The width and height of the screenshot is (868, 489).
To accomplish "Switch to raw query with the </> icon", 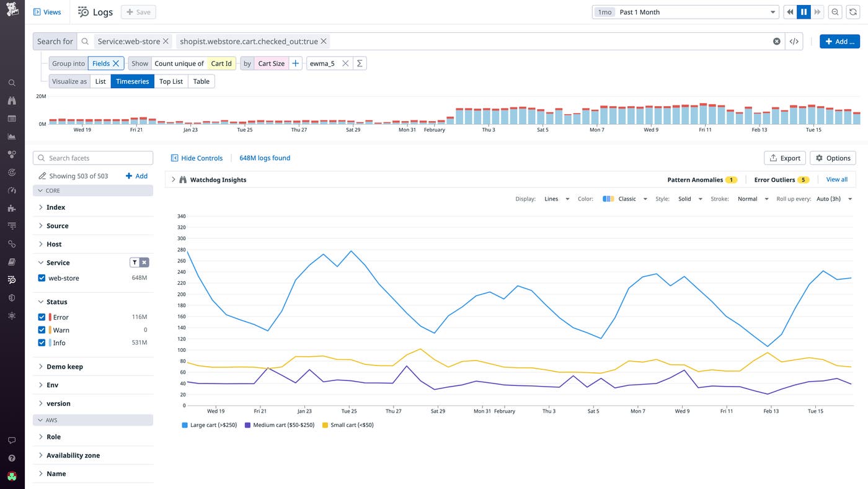I will 794,41.
